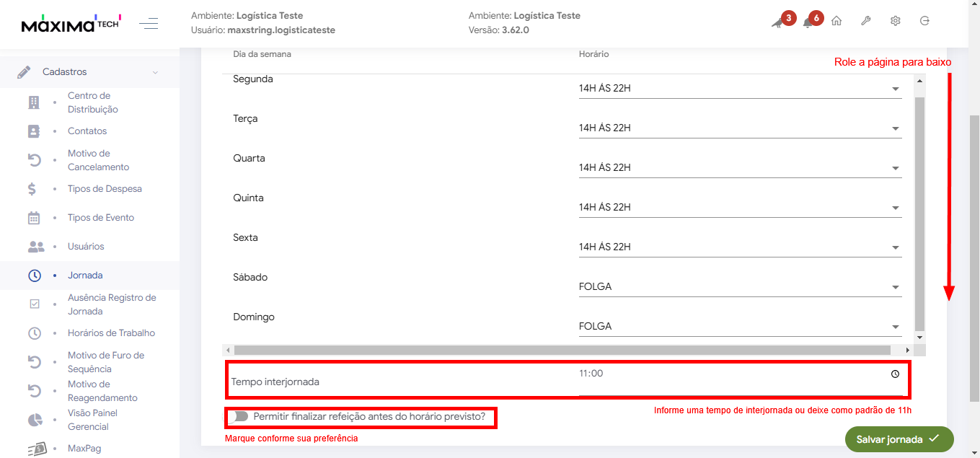Click the Sábado row label
The image size is (980, 458).
coord(250,277)
